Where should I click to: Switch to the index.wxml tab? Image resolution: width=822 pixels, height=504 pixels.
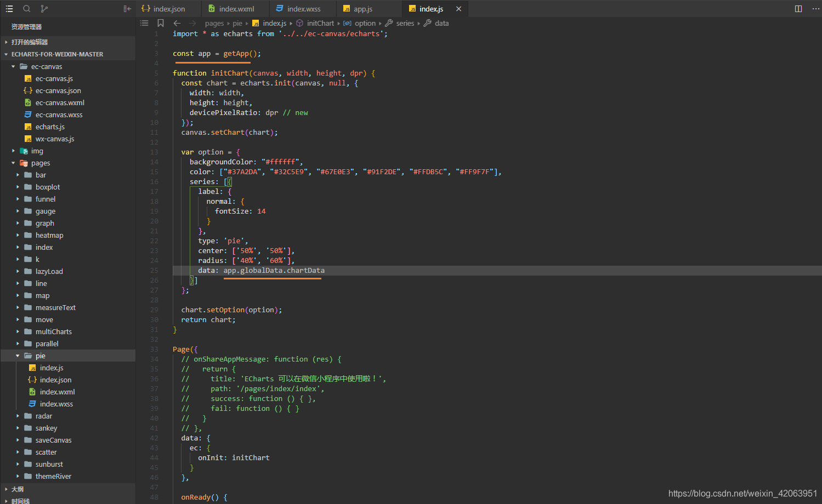click(x=236, y=9)
